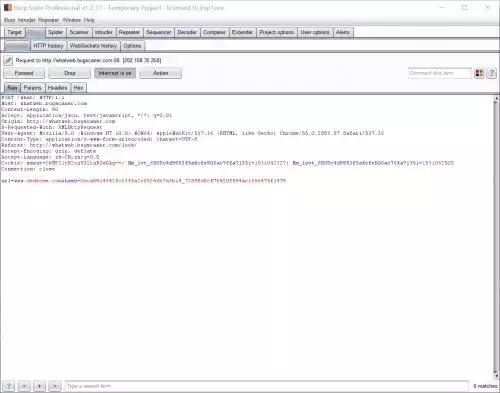Switch to the Proxy tab
Viewport: 500px width, 393px height.
(35, 32)
